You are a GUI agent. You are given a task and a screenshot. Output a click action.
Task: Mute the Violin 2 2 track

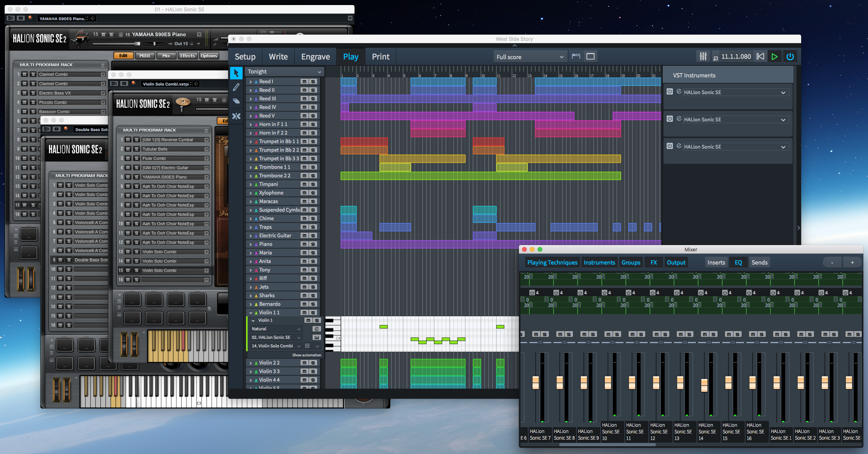tap(304, 363)
